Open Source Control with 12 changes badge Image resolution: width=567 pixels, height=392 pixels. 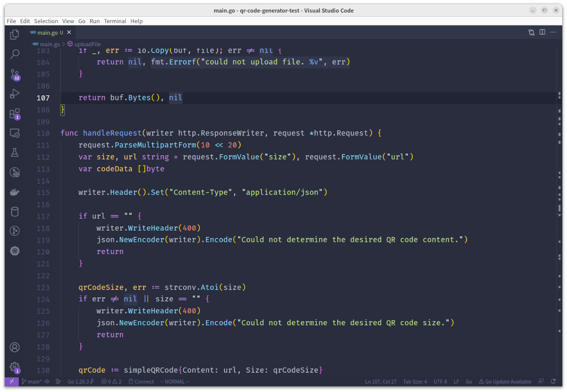point(15,75)
